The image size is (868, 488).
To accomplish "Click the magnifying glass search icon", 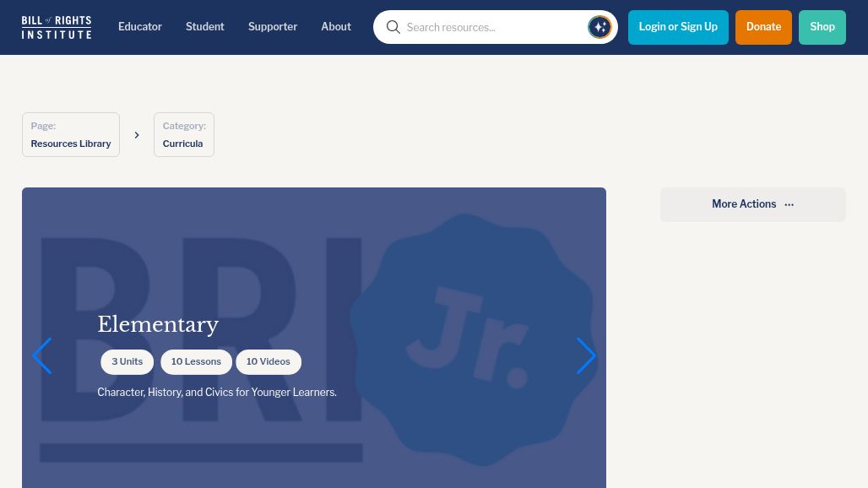I will point(393,27).
